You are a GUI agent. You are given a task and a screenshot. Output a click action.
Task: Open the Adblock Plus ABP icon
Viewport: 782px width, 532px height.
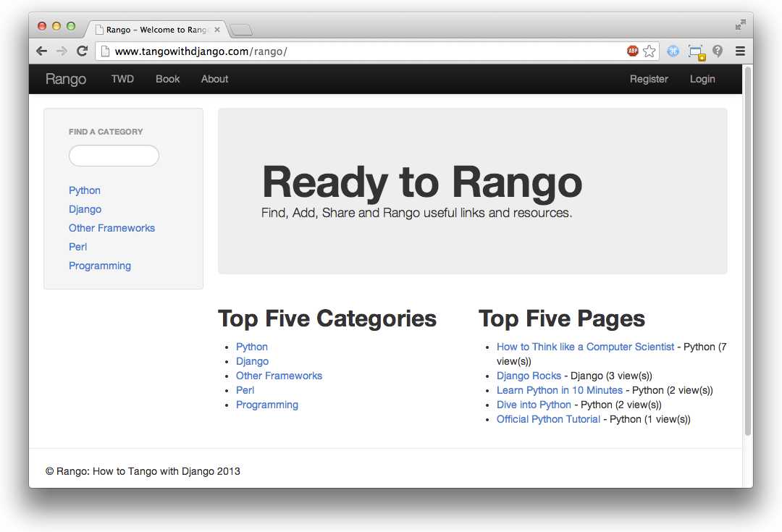click(632, 51)
